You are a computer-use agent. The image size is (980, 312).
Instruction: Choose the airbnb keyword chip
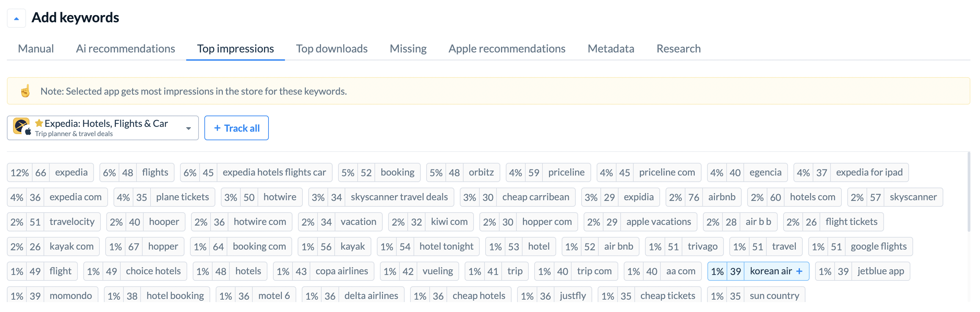[703, 197]
